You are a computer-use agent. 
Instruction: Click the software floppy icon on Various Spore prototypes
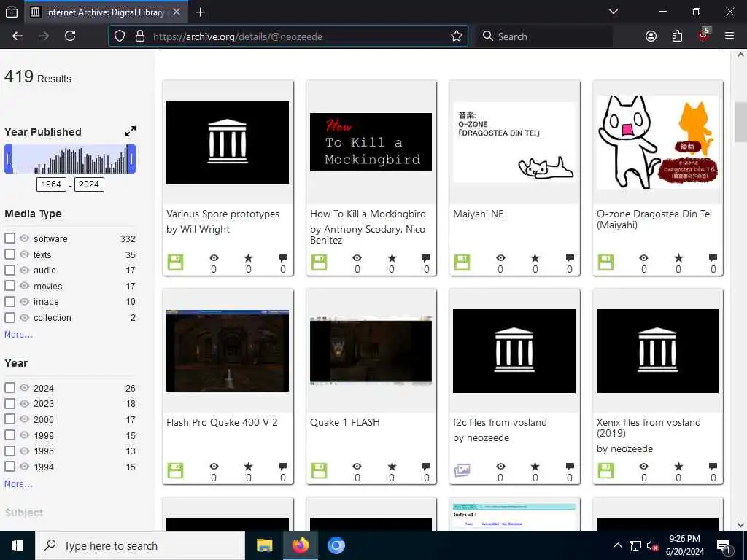(175, 262)
